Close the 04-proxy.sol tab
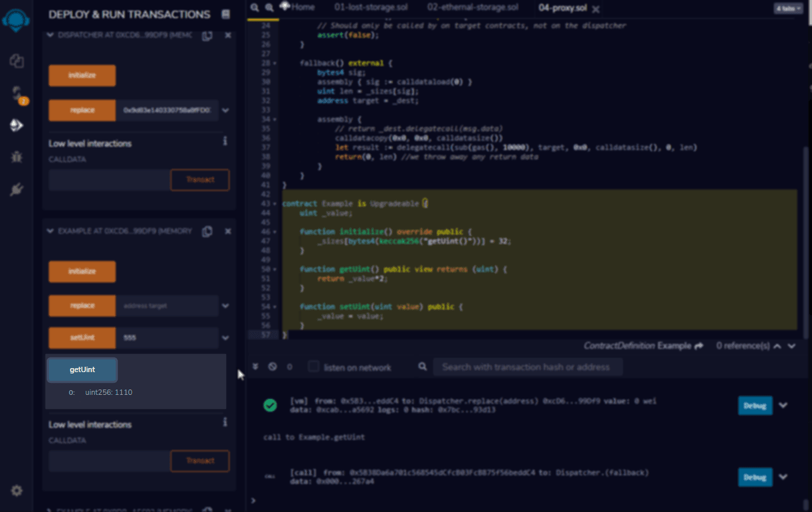This screenshot has width=812, height=512. coord(596,9)
